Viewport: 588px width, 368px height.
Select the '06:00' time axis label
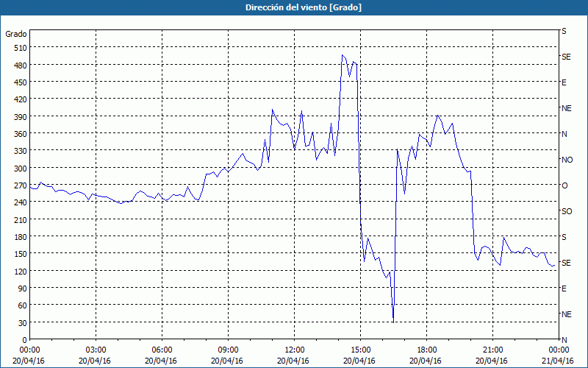tap(162, 350)
